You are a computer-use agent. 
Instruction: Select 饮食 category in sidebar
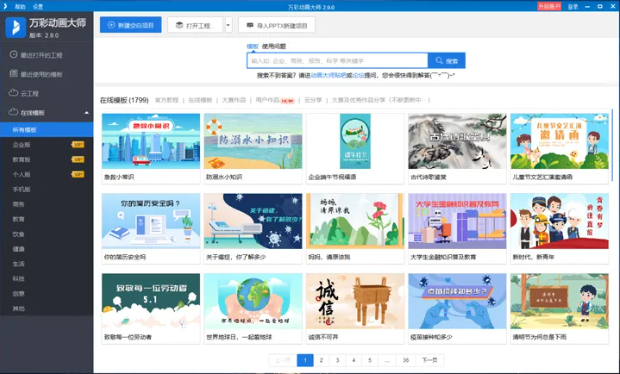click(18, 234)
